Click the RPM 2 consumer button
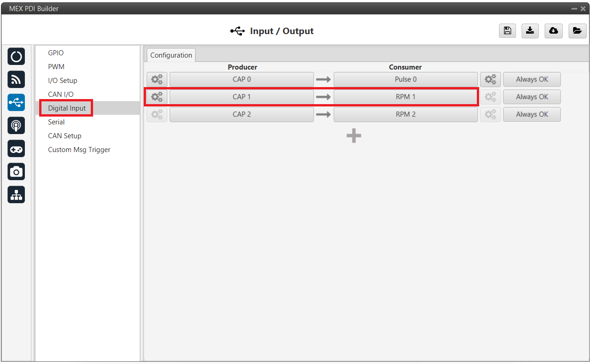 pyautogui.click(x=405, y=114)
